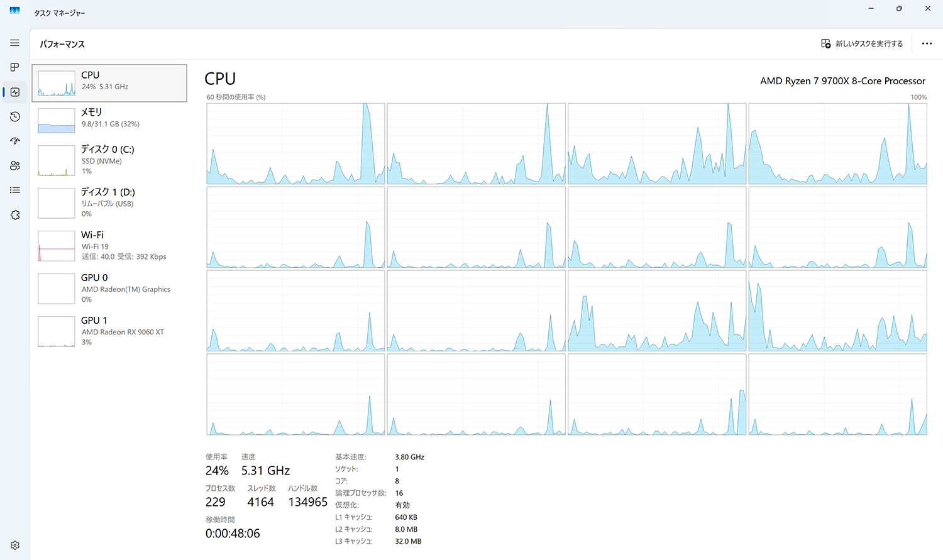The image size is (943, 560).
Task: Click the コア label
Action: [341, 481]
